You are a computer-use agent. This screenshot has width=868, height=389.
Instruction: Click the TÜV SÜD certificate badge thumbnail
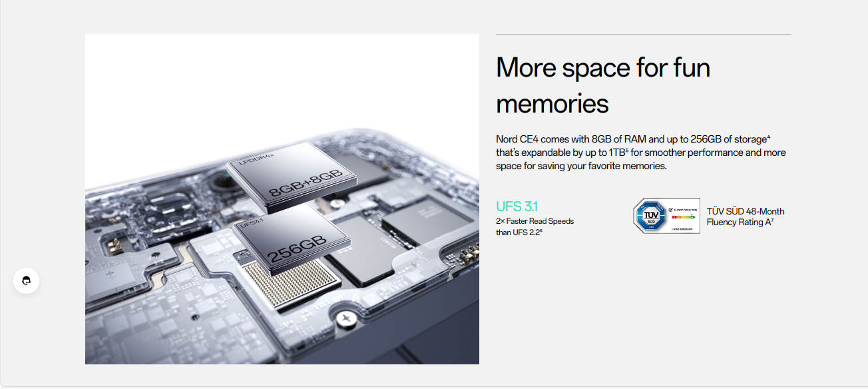(x=666, y=215)
